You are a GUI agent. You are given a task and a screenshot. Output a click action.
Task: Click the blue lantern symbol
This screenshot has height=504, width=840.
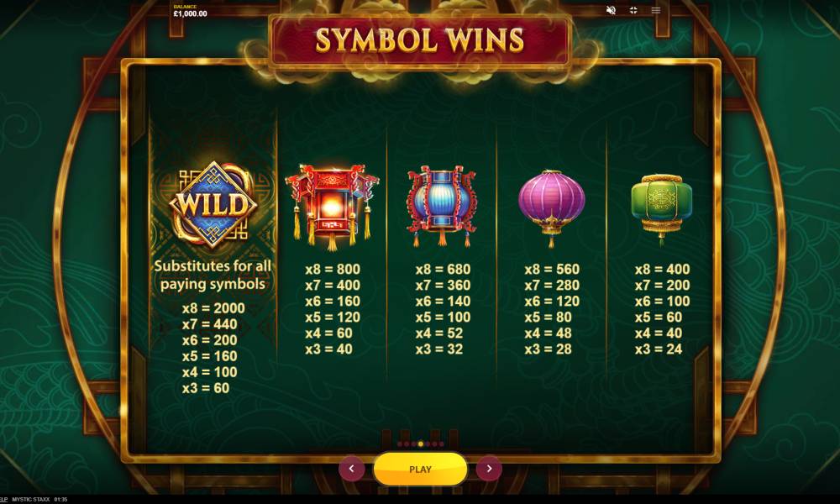[442, 206]
